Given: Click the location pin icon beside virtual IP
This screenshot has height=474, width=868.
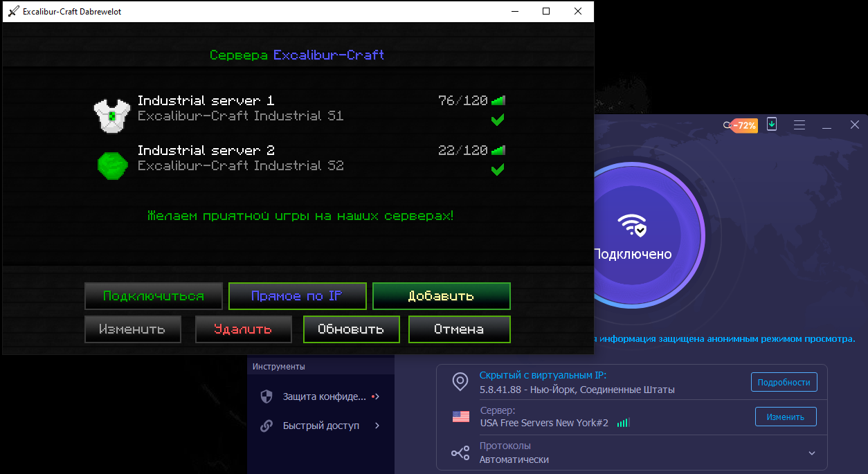Looking at the screenshot, I should pos(460,381).
